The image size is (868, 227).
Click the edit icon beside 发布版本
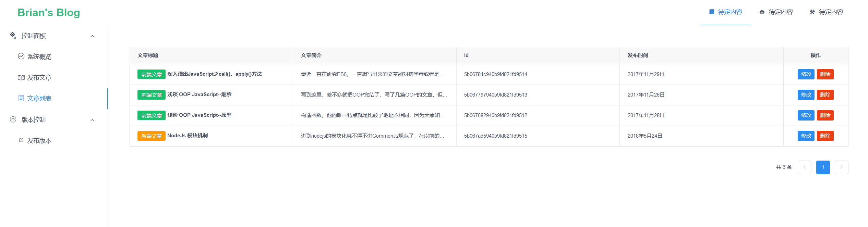(21, 140)
